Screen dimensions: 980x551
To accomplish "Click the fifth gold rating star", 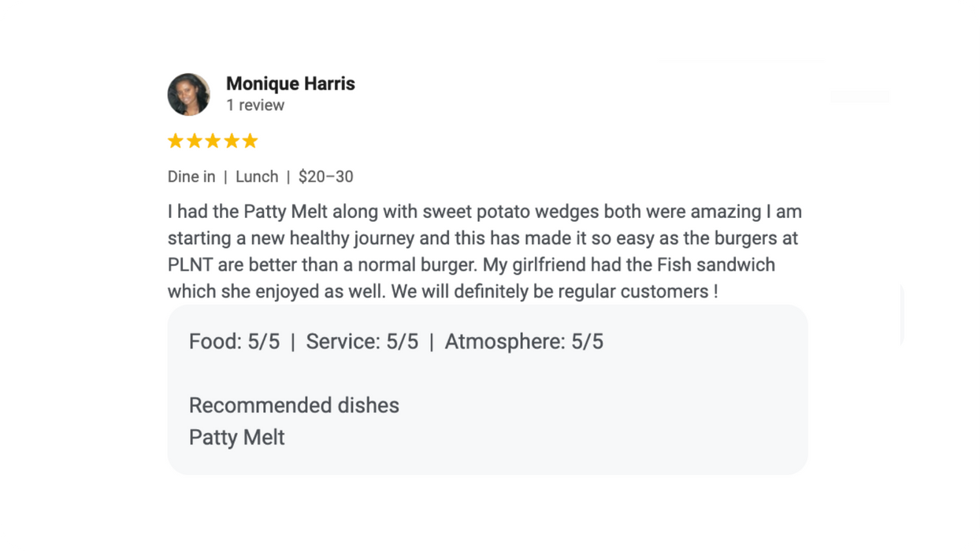I will (250, 141).
